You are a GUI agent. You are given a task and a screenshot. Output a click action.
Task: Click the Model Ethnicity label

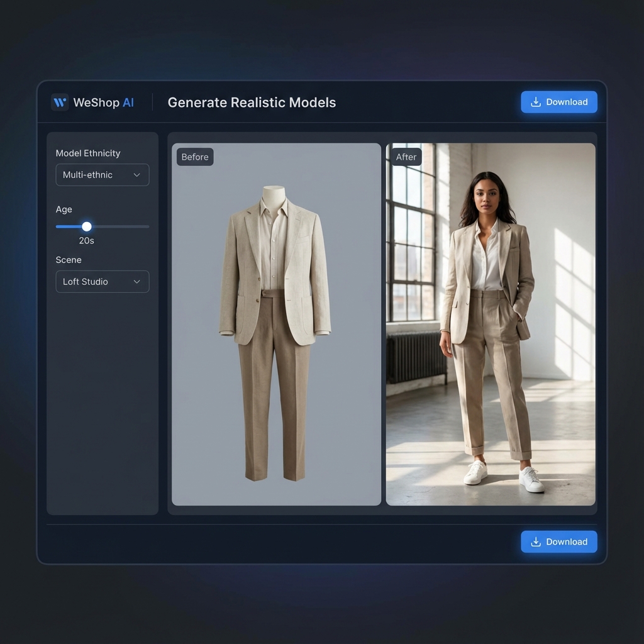click(88, 153)
